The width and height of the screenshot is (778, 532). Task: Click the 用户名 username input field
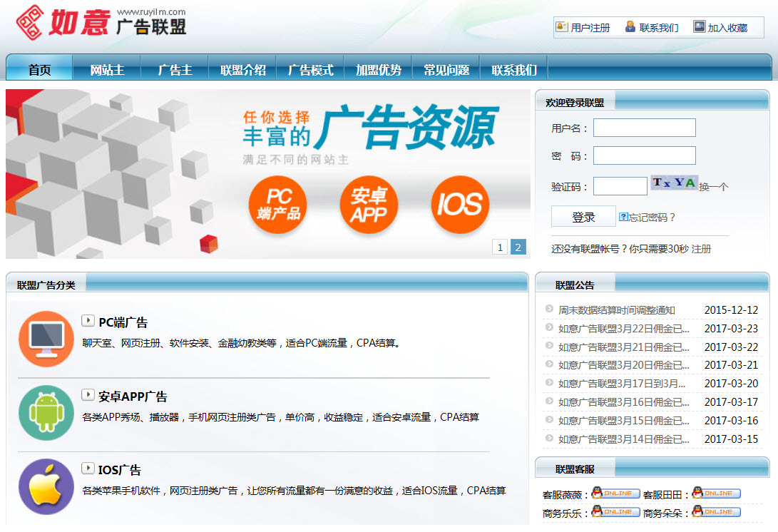coord(644,128)
